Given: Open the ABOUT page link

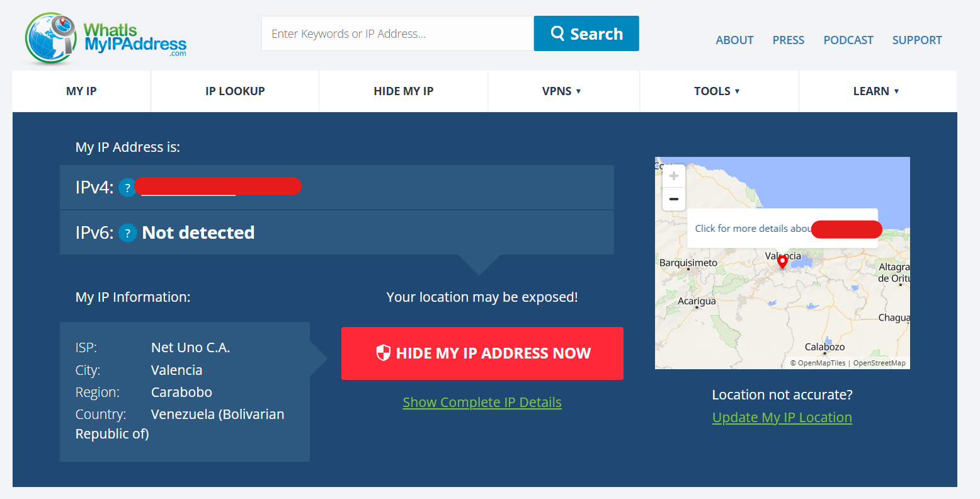Looking at the screenshot, I should pyautogui.click(x=734, y=40).
